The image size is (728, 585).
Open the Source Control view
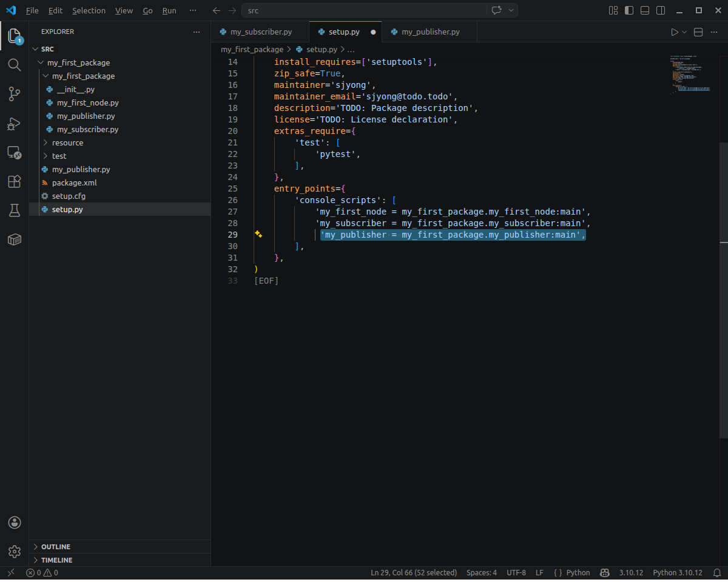click(15, 94)
